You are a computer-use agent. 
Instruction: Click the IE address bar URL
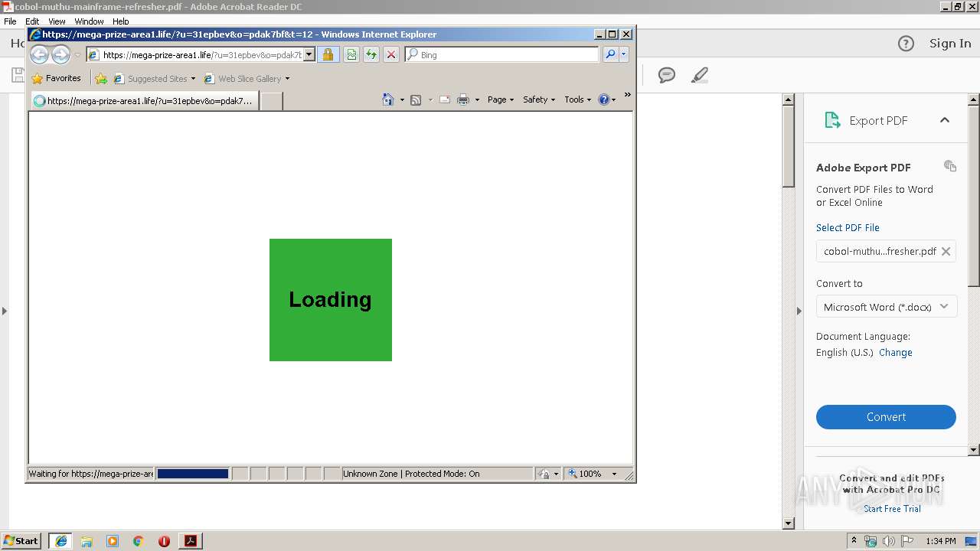click(x=202, y=54)
